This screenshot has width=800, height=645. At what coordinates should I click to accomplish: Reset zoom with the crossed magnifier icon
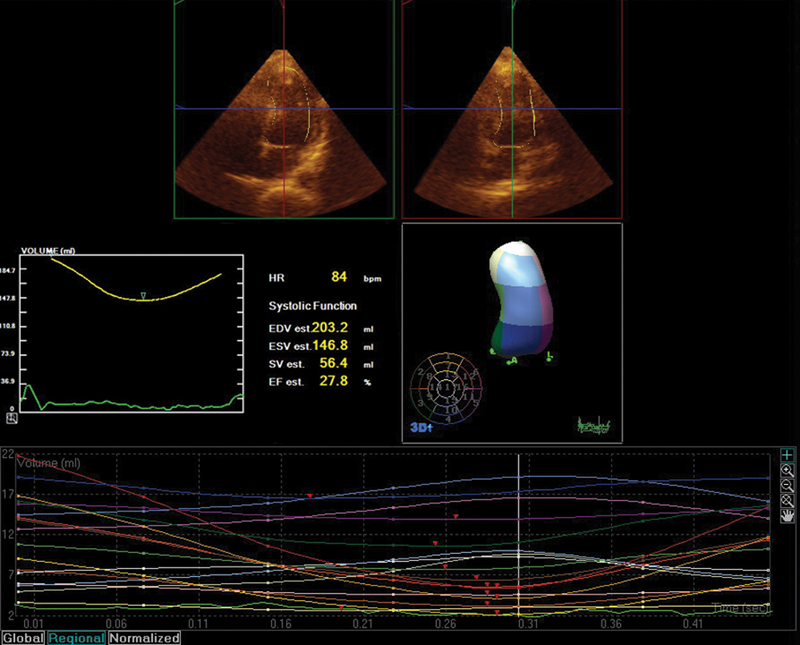click(x=788, y=500)
